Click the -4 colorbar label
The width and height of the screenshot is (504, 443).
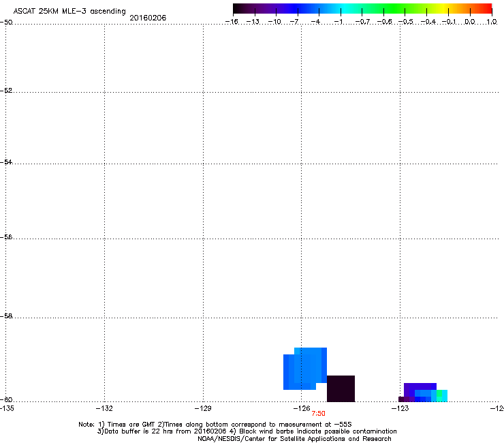click(x=315, y=22)
